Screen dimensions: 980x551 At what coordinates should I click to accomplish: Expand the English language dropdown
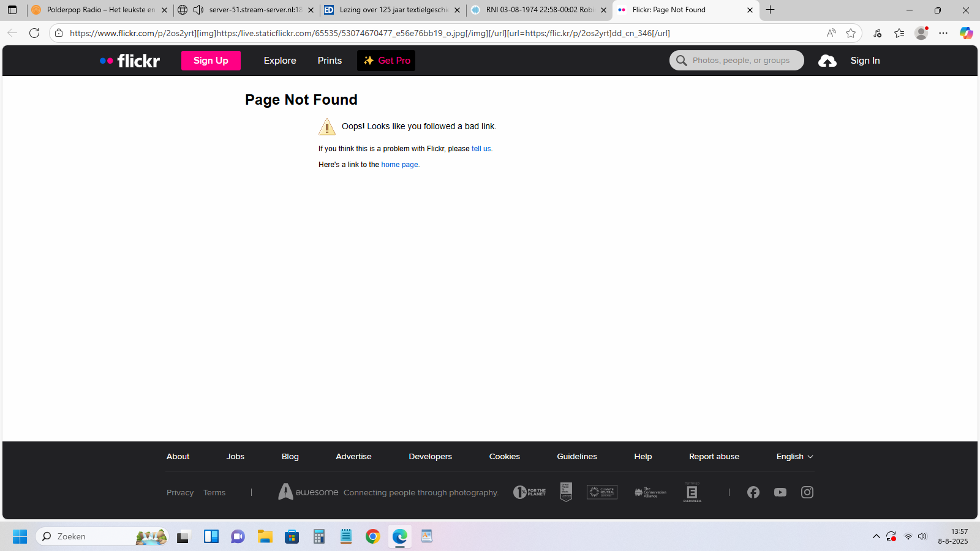click(794, 457)
